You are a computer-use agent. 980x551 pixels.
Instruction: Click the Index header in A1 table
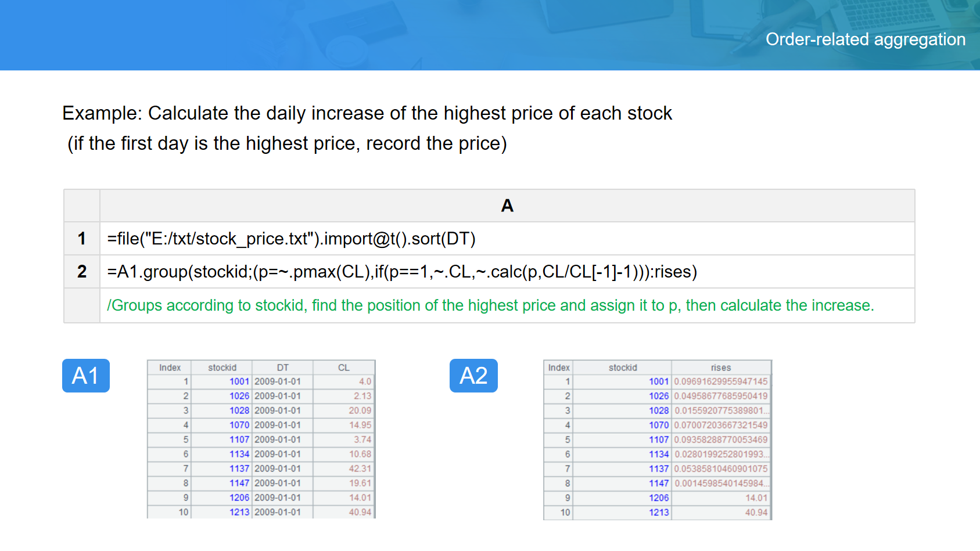tap(170, 368)
